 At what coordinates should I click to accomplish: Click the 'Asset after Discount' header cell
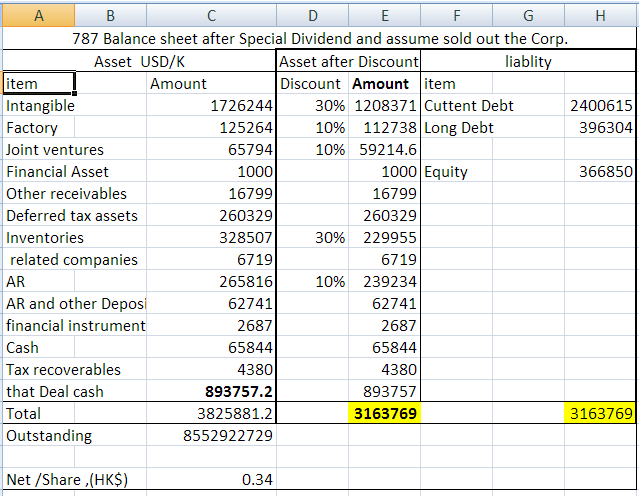pyautogui.click(x=348, y=62)
